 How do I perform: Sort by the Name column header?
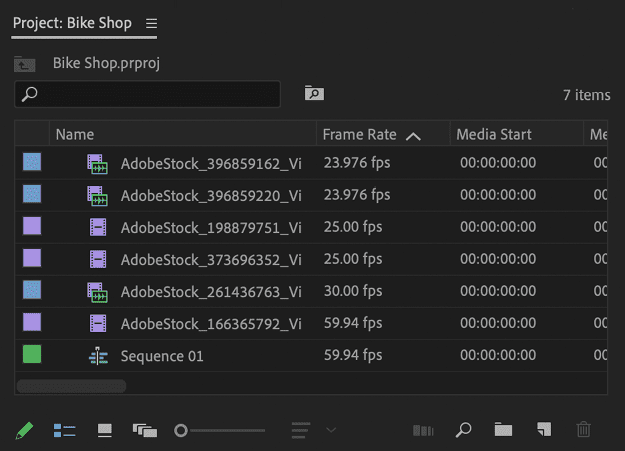[x=75, y=134]
